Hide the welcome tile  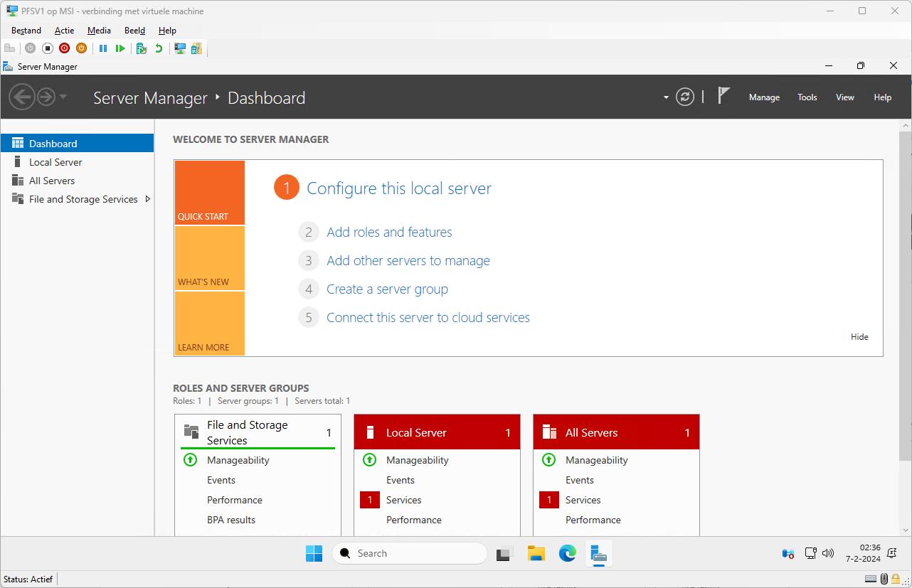point(859,337)
